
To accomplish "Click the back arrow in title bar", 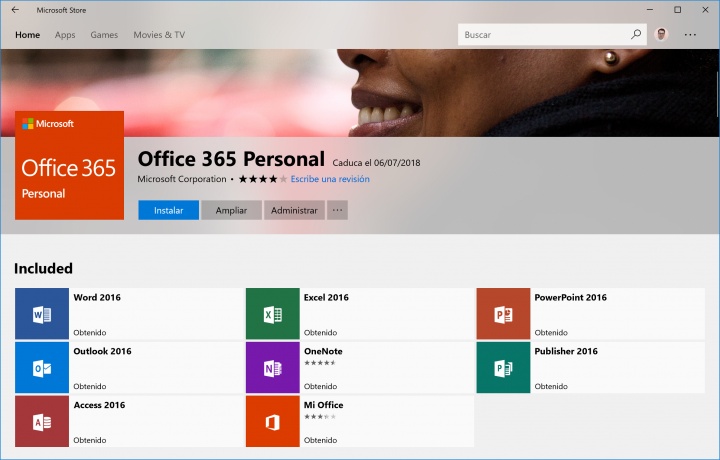I will [15, 10].
